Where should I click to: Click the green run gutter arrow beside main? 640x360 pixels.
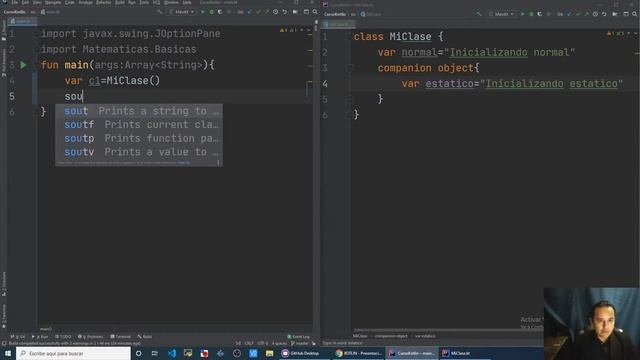pos(24,65)
